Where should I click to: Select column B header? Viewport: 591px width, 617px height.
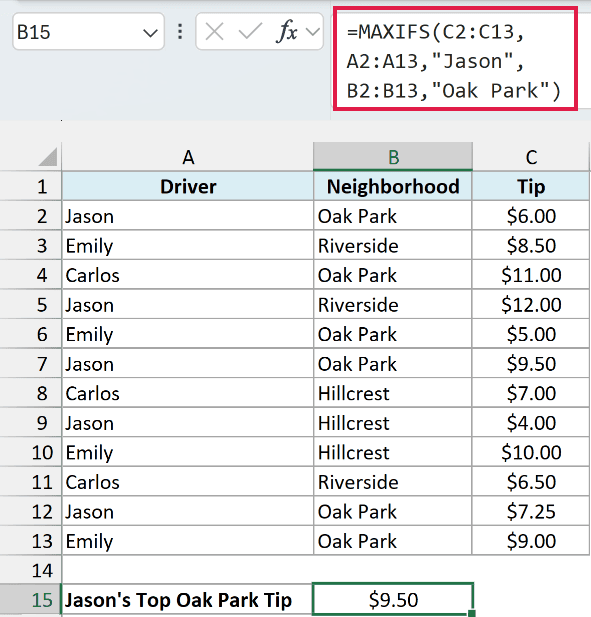coord(393,157)
